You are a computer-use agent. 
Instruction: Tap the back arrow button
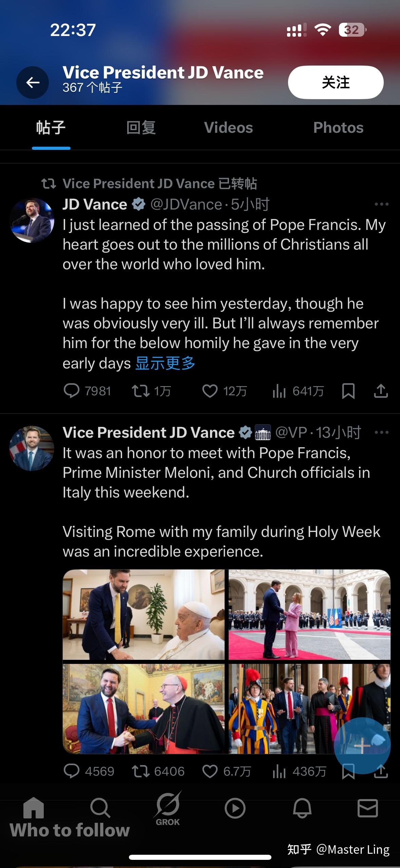coord(33,83)
